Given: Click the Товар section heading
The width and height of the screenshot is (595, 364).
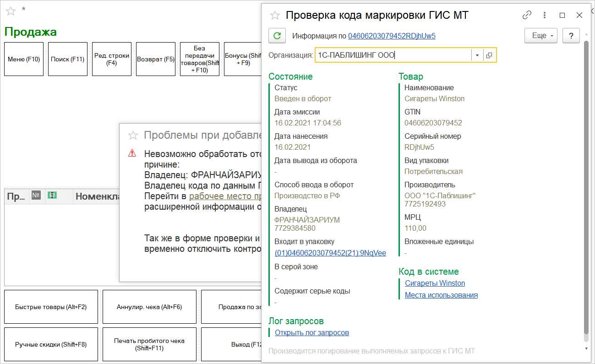Looking at the screenshot, I should (x=411, y=76).
